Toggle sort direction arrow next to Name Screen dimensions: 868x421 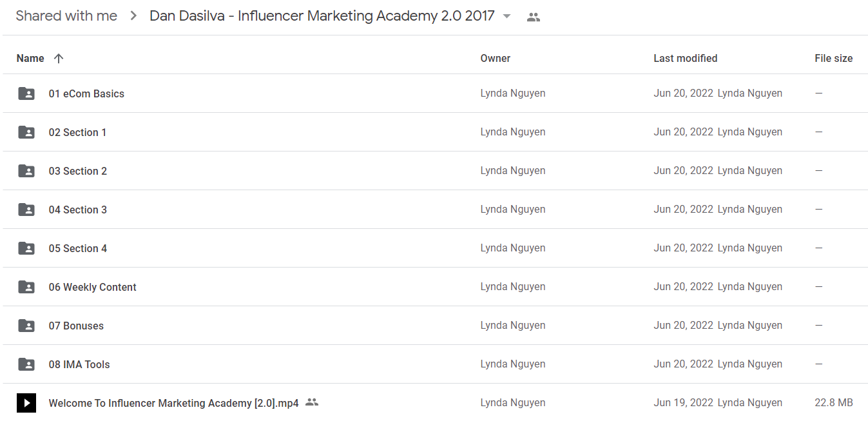(59, 58)
